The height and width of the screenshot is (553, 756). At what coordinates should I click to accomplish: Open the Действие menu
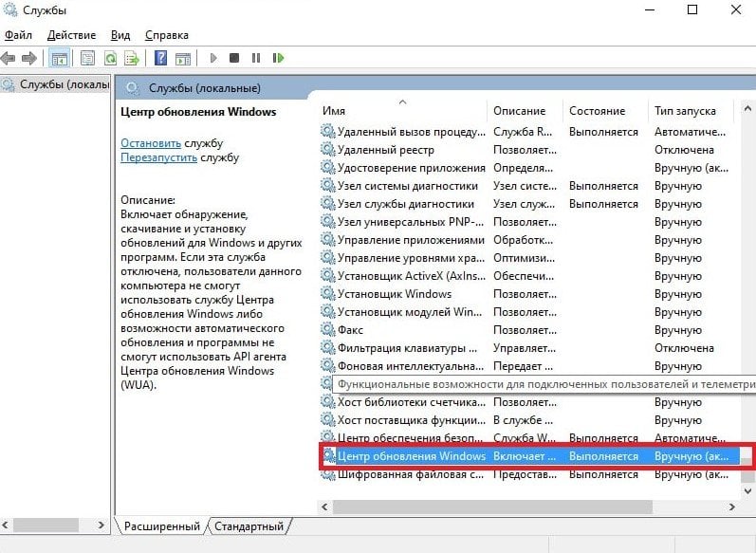click(71, 35)
